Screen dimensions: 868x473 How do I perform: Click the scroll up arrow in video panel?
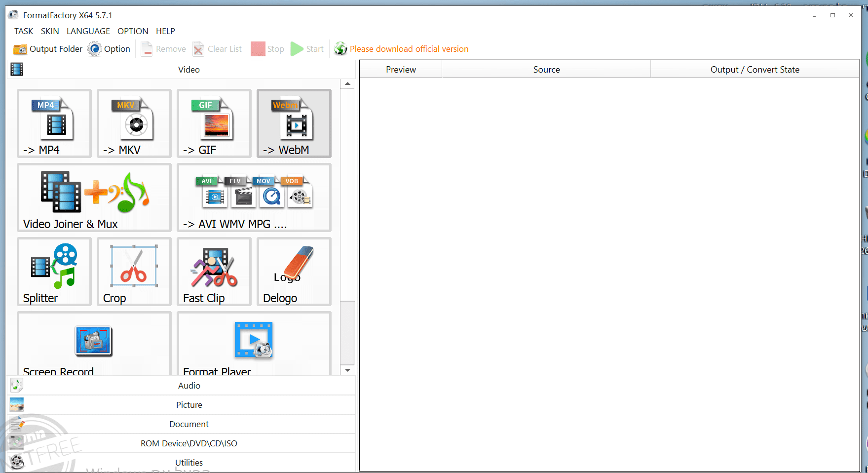348,84
